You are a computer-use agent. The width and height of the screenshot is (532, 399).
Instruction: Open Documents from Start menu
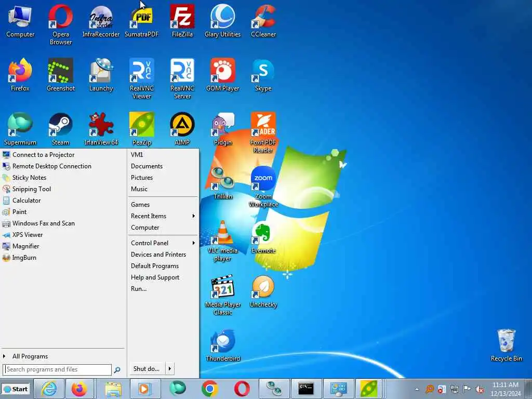click(x=147, y=166)
